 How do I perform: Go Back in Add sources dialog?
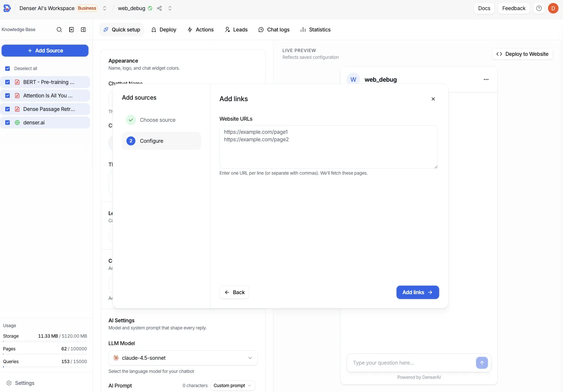click(234, 292)
